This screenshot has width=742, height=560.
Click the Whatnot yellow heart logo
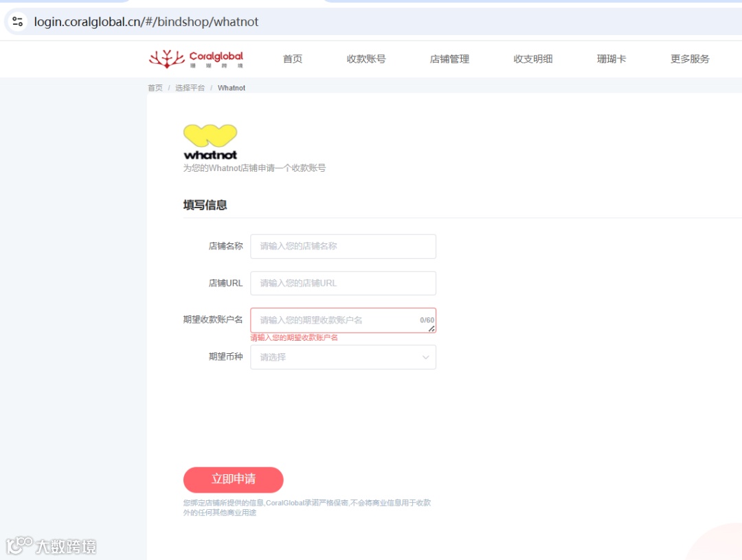click(210, 136)
